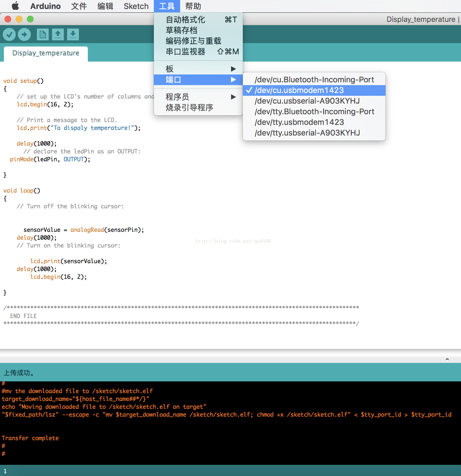Click the target_download_name console line
461x476 pixels.
click(x=76, y=399)
